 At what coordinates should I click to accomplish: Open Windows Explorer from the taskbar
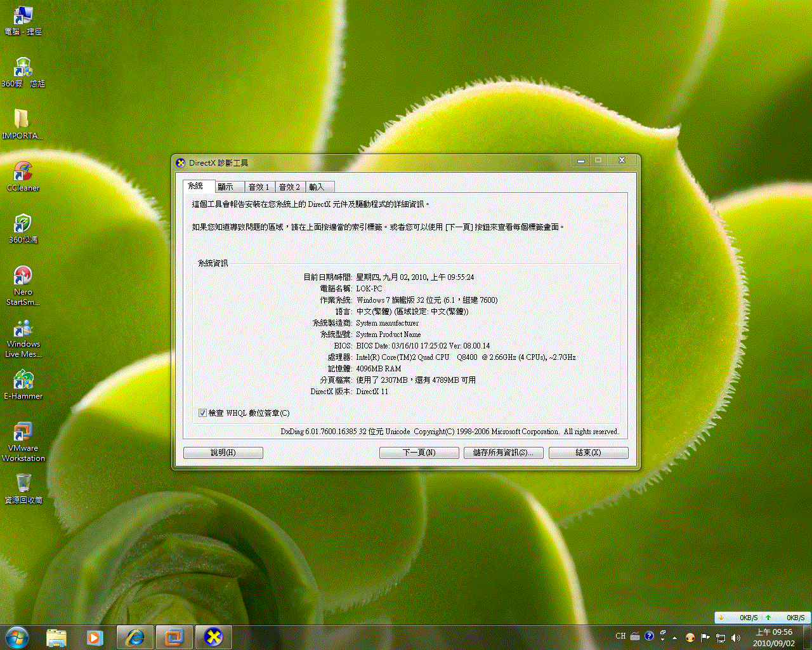tap(56, 637)
